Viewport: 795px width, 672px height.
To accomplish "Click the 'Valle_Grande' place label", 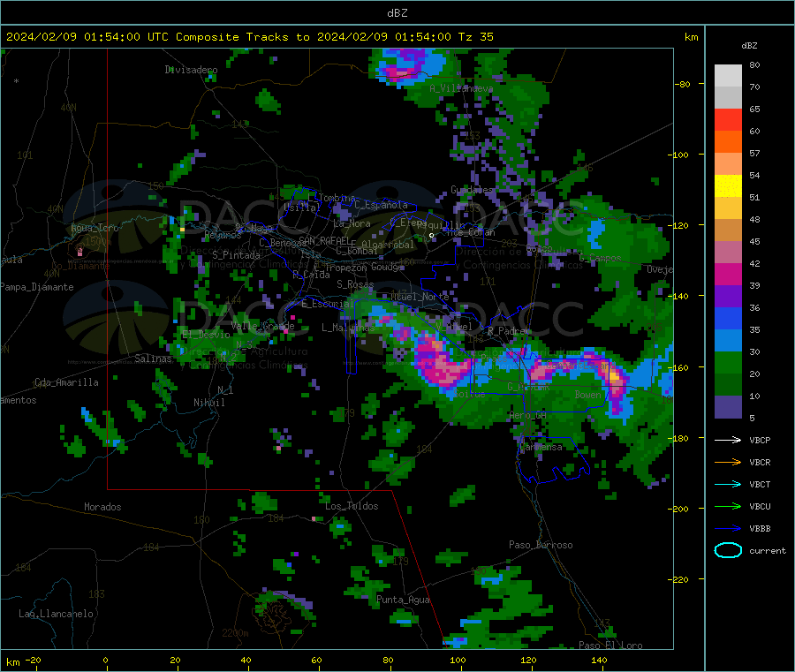I will 262,326.
